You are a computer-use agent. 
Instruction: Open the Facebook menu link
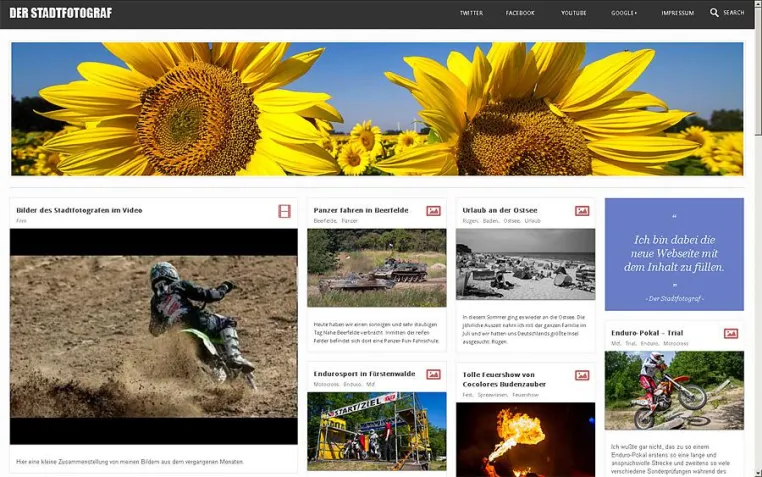coord(520,13)
